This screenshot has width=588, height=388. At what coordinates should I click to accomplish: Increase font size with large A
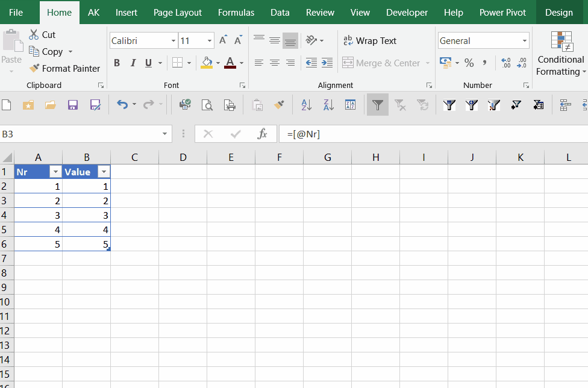click(223, 40)
